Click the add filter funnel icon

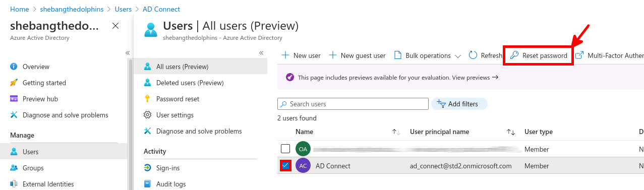441,104
